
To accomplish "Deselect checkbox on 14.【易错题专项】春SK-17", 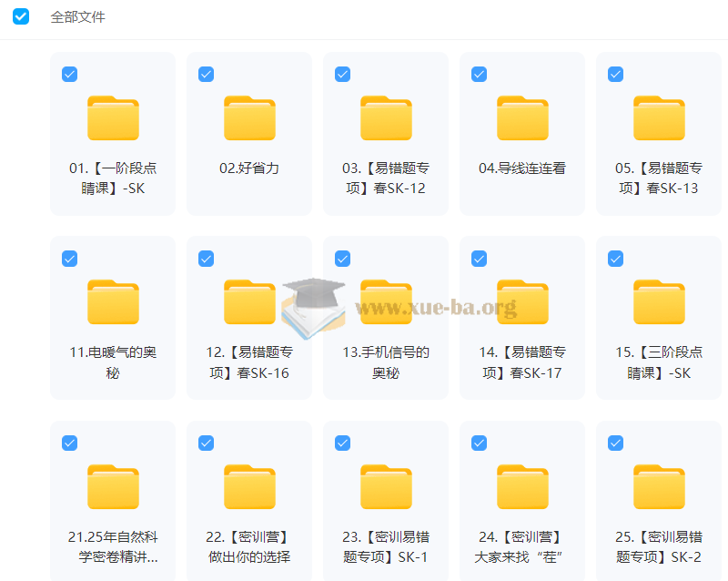I will [x=480, y=259].
